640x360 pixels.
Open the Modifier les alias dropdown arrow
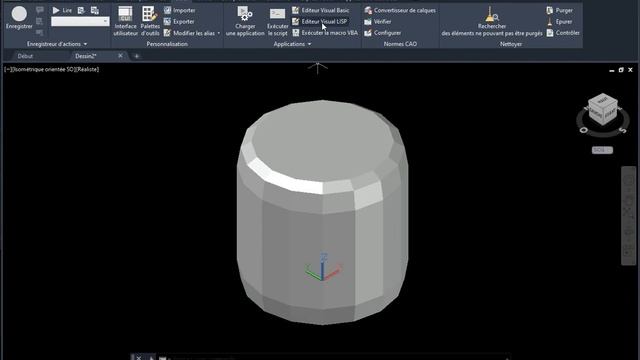tap(219, 33)
